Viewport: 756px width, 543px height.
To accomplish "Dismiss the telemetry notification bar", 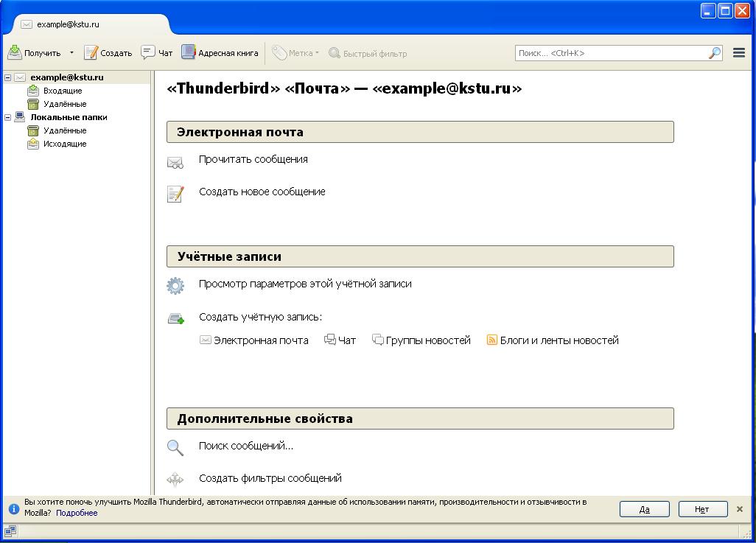I will click(x=740, y=509).
